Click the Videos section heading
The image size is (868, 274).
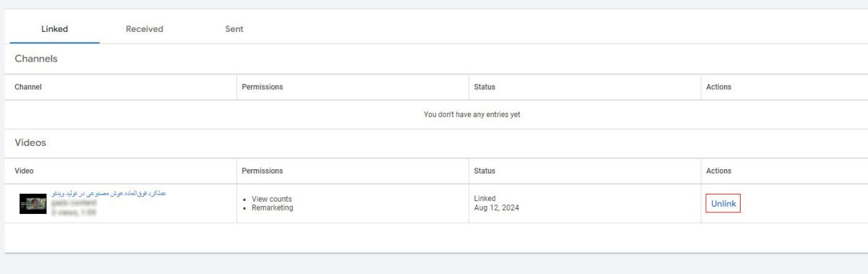[x=30, y=142]
